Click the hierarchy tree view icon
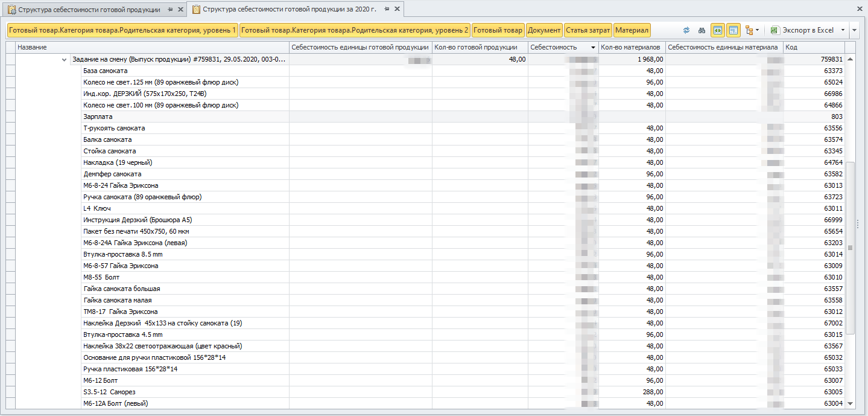Screen dimensions: 868x416 point(750,30)
